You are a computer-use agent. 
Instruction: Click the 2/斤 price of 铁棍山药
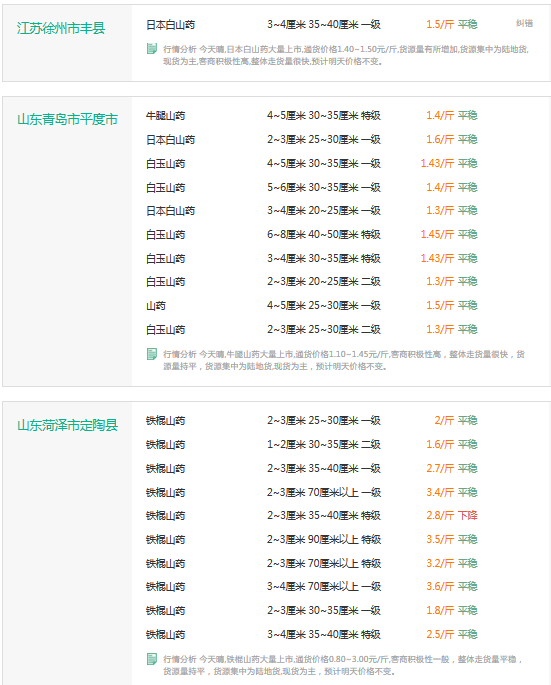click(444, 420)
